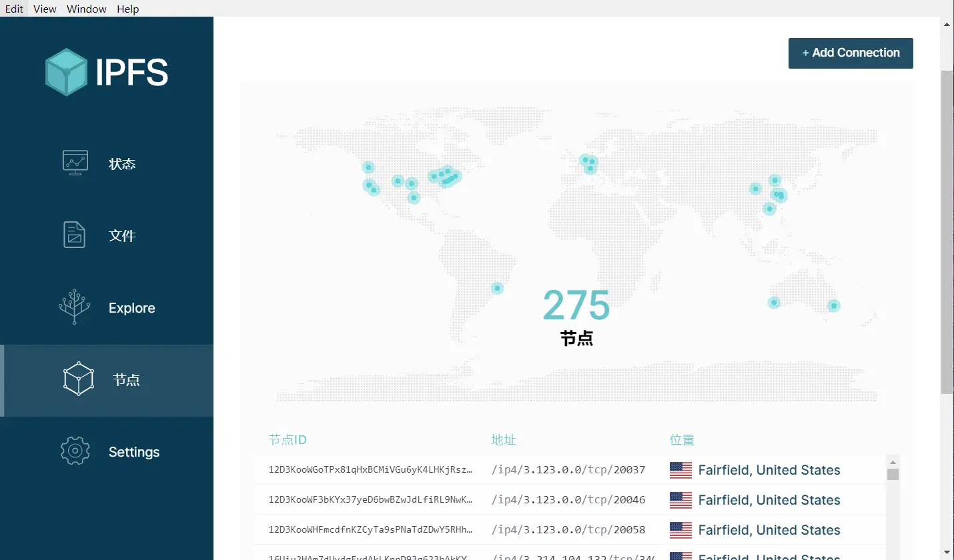Click the IPFS cube logo

(66, 72)
